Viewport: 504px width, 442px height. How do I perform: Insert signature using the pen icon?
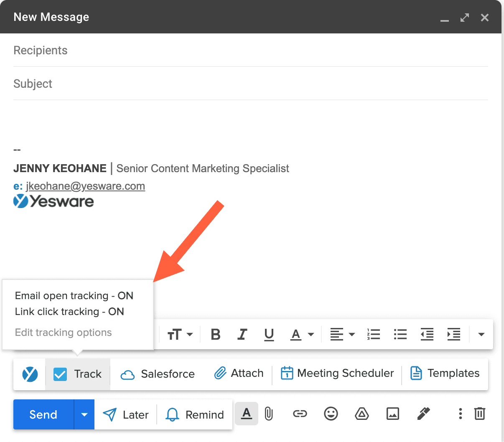pyautogui.click(x=423, y=414)
